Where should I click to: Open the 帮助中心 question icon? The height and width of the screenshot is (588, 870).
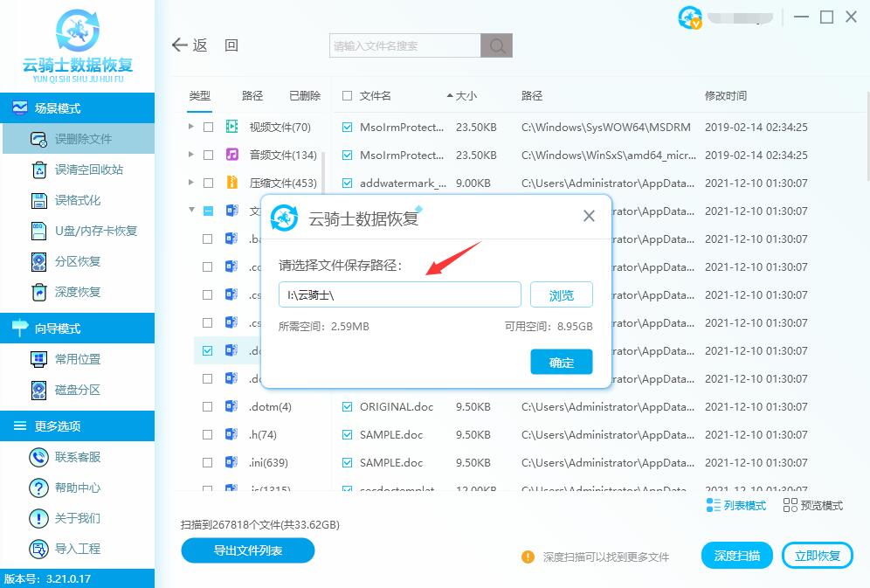point(38,488)
